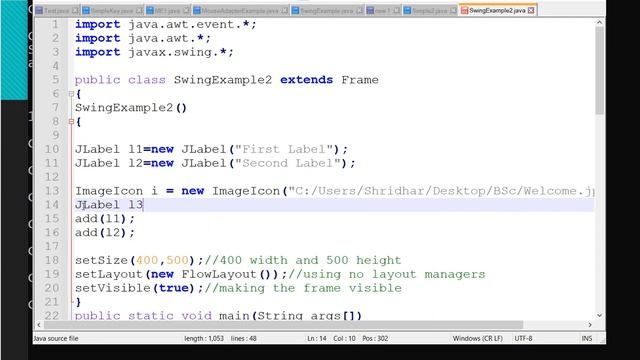Close the new 1 tab

pyautogui.click(x=396, y=11)
